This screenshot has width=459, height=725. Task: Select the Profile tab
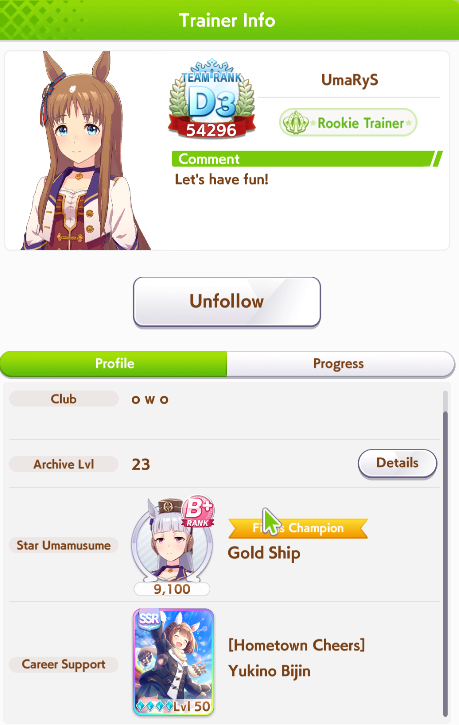pyautogui.click(x=114, y=363)
